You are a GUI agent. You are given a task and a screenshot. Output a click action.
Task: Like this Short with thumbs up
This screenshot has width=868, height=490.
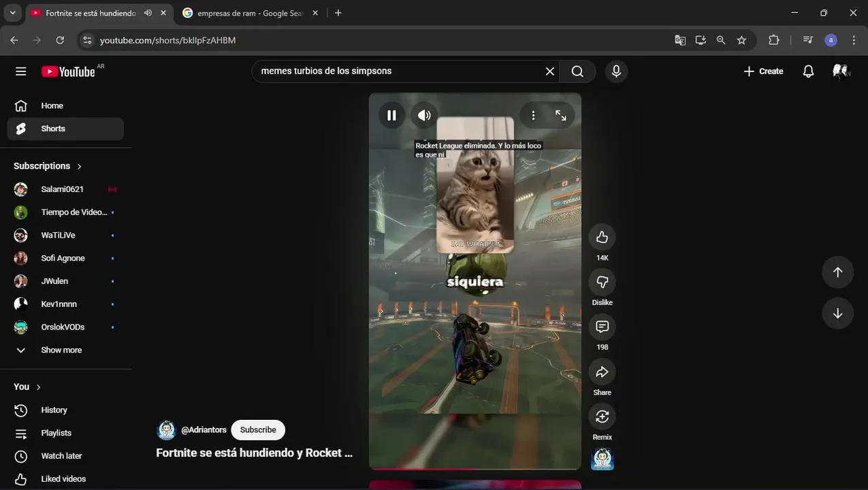point(602,237)
